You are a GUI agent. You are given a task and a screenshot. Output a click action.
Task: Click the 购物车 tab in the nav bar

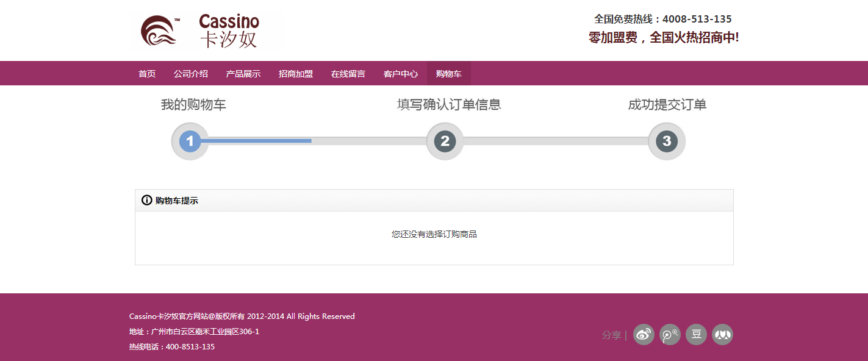(448, 74)
